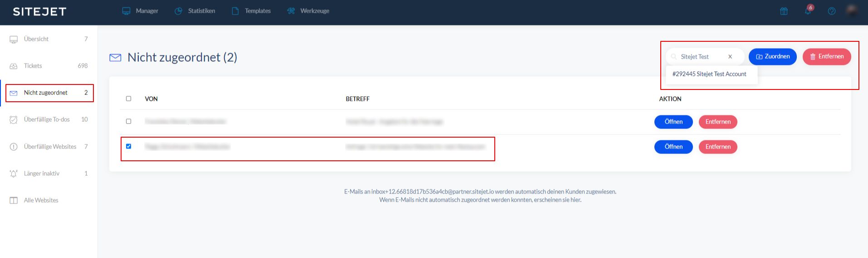Image resolution: width=868 pixels, height=258 pixels.
Task: Clear the search field with X
Action: 730,57
